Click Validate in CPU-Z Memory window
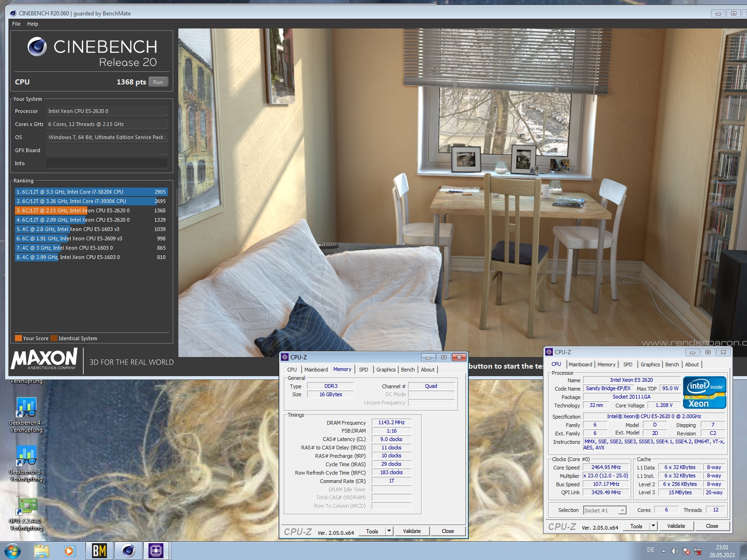 coord(412,531)
